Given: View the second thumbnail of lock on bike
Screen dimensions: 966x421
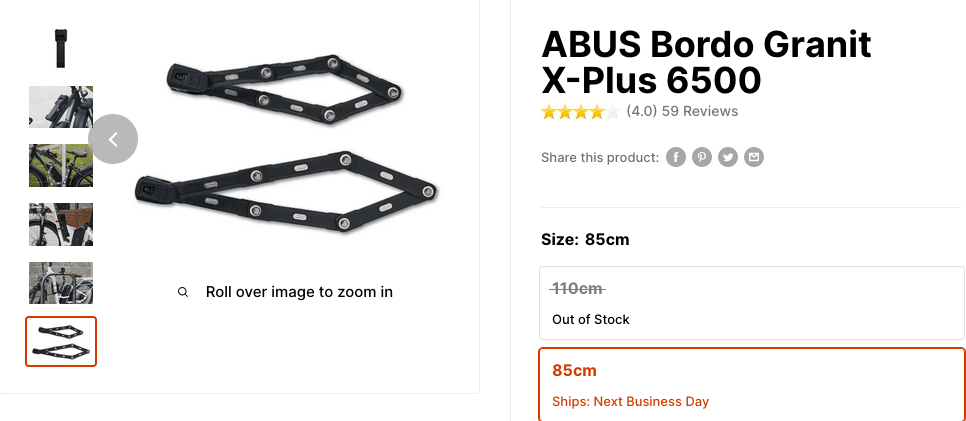Looking at the screenshot, I should tap(61, 107).
